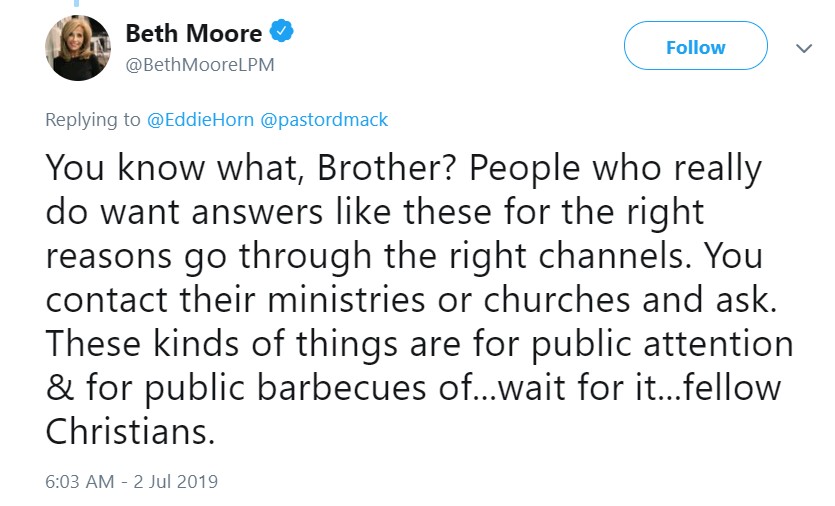Screen dimensions: 835x506
Task: Open the @pastordmack profile mention
Action: click(x=324, y=120)
